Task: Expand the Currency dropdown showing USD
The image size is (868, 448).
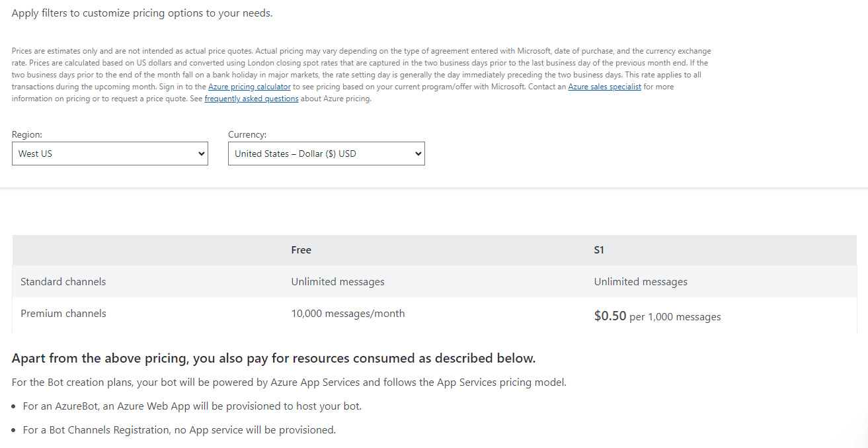Action: (326, 154)
